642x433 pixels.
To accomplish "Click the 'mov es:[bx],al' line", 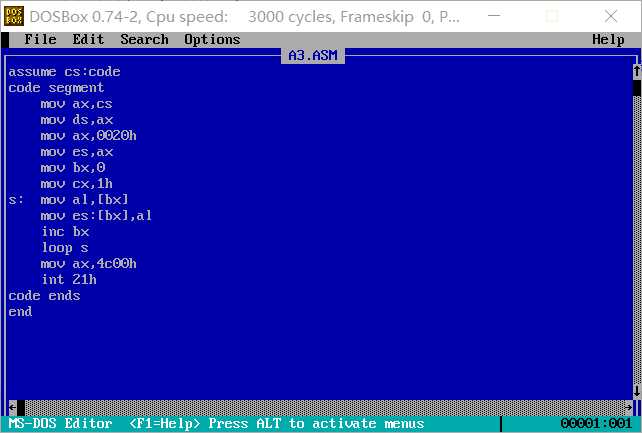I will tap(96, 216).
